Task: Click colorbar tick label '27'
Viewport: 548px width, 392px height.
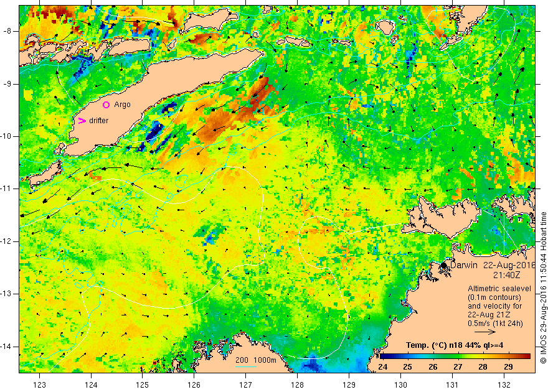Action: [x=458, y=367]
